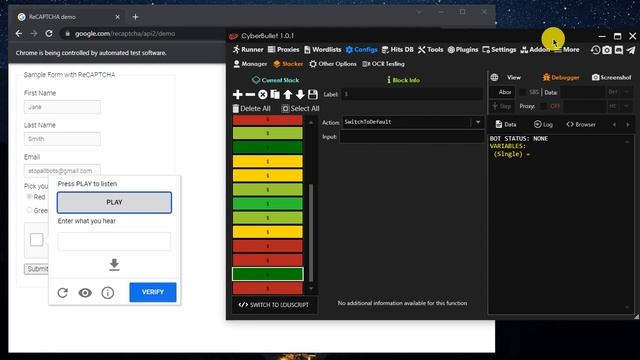Viewport: 640px width, 360px height.
Task: Reload the Chrome page
Action: click(49, 33)
